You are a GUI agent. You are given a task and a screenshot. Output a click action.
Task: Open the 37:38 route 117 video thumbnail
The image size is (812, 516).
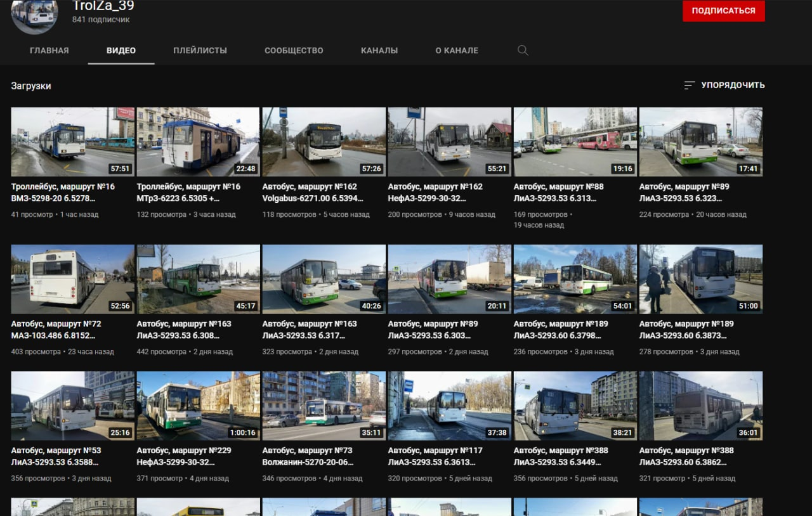pos(449,406)
